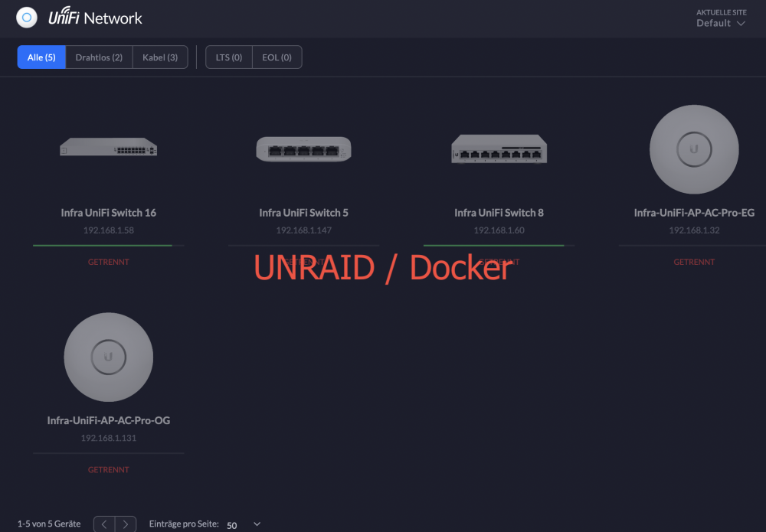
Task: Click the Infra UniFi Switch 8 name
Action: [499, 213]
